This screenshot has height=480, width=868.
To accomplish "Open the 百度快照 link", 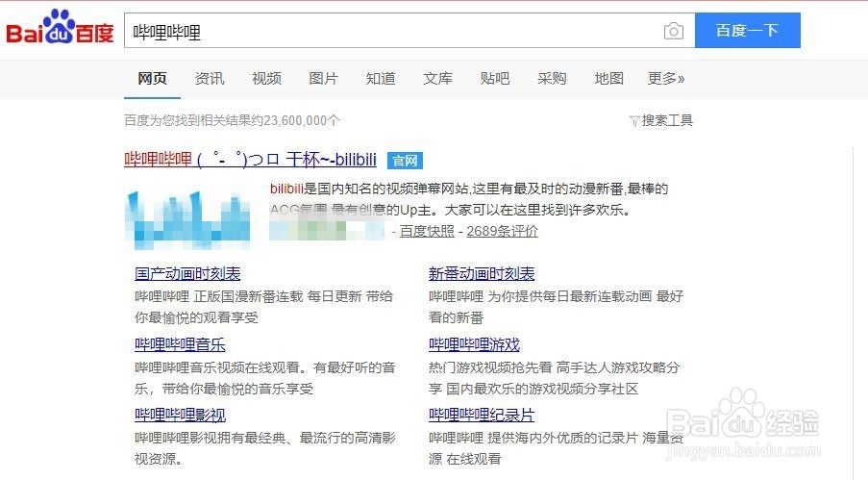I will click(427, 231).
